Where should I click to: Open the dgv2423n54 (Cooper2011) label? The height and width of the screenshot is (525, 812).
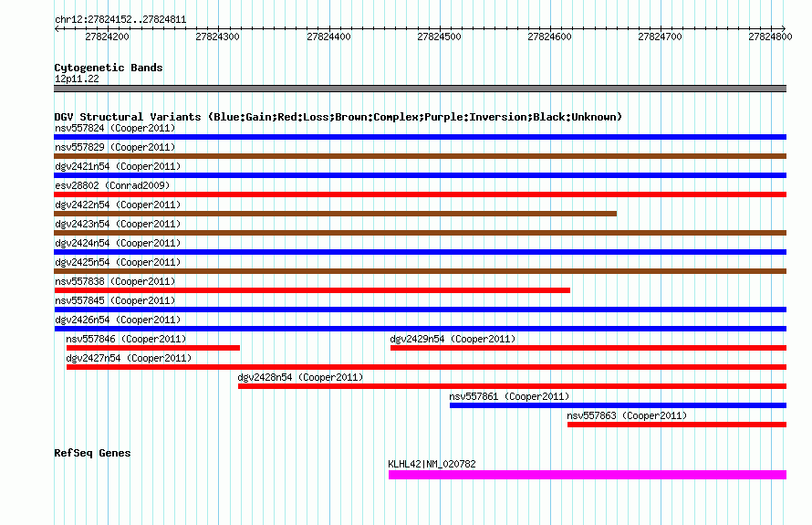coord(118,224)
